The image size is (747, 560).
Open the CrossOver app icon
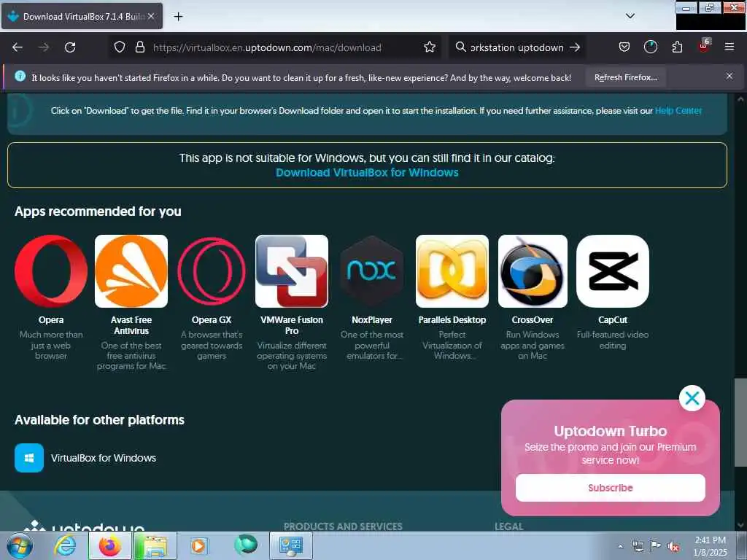(x=533, y=271)
